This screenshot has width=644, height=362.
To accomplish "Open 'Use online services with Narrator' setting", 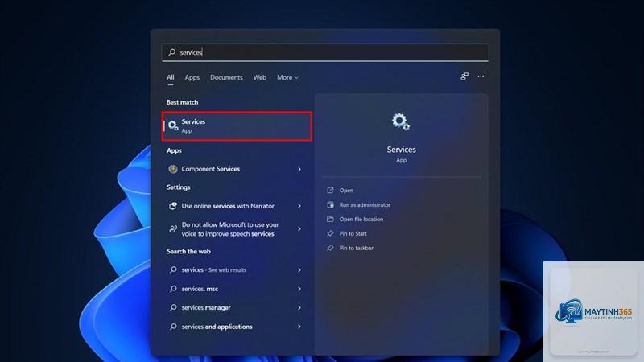I will click(235, 206).
